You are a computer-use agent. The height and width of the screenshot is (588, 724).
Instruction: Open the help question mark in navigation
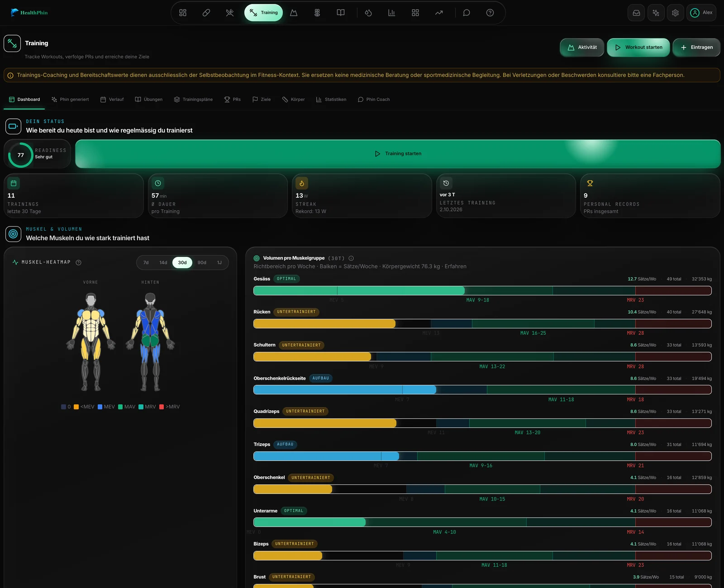point(490,13)
